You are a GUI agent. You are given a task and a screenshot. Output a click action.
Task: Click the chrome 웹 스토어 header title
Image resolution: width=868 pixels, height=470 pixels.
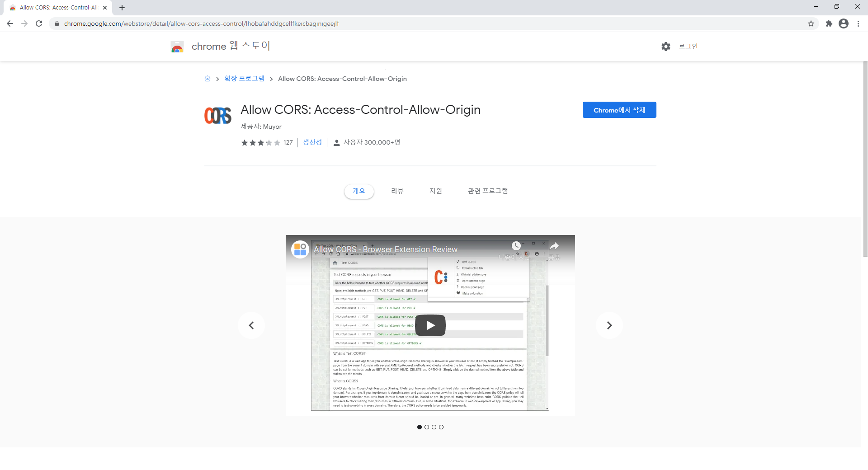pos(231,46)
